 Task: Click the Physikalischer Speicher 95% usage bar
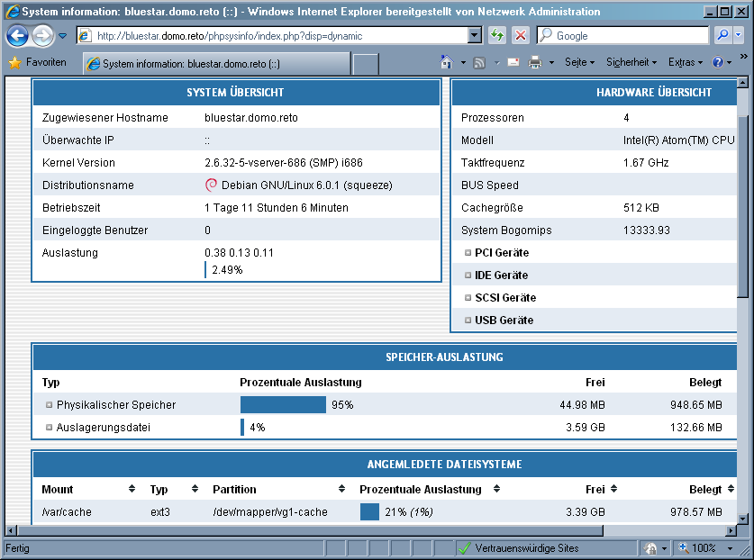pyautogui.click(x=283, y=405)
